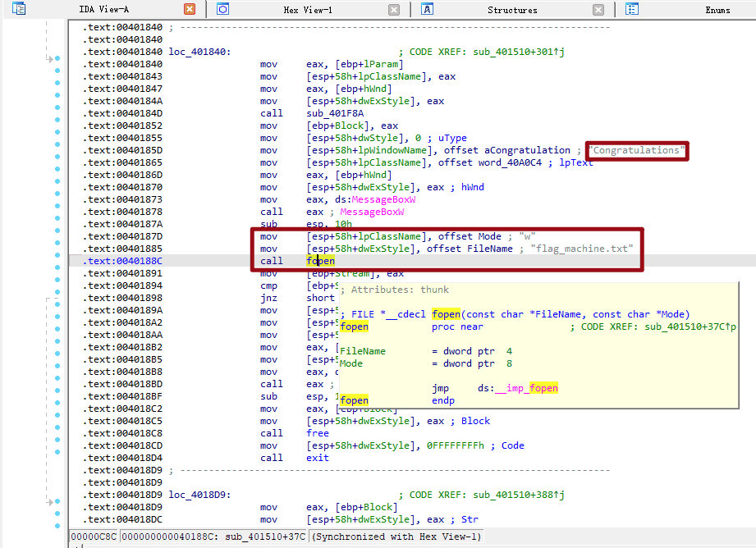Screen dimensions: 756x548
Task: Click the 'Attributes: thunk' tooltip line
Action: (x=395, y=290)
